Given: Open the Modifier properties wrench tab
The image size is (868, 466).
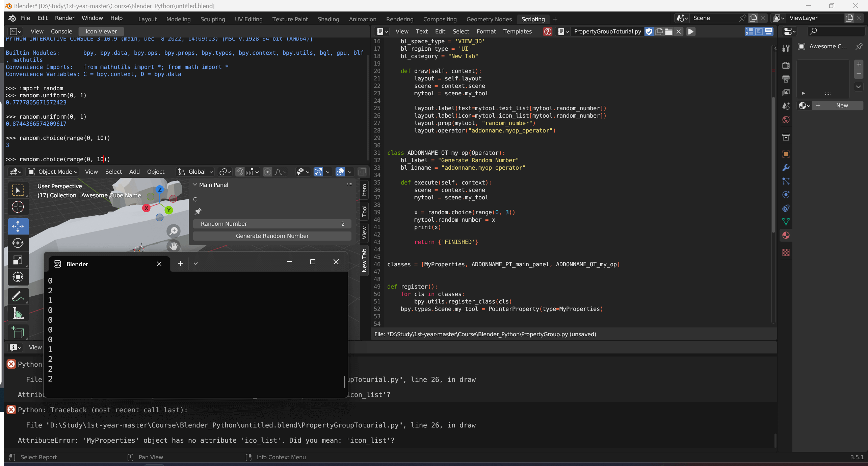Looking at the screenshot, I should (786, 168).
